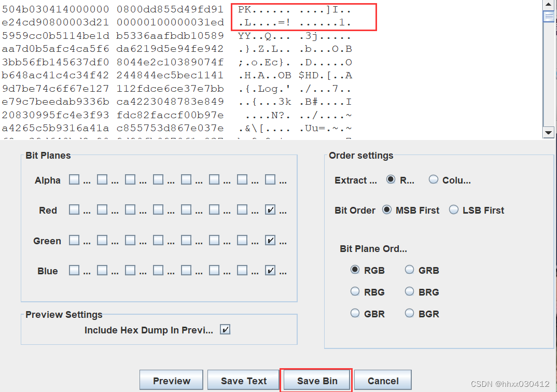The height and width of the screenshot is (392, 557).
Task: Select BGR bit plane order
Action: [410, 313]
